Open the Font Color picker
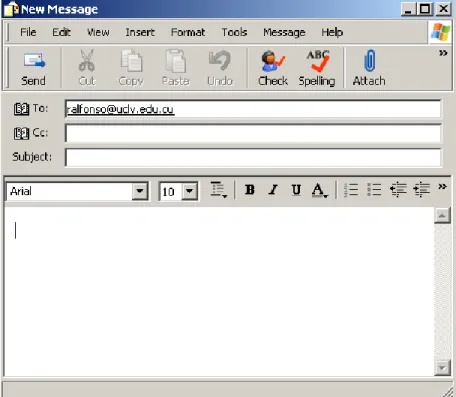 319,190
